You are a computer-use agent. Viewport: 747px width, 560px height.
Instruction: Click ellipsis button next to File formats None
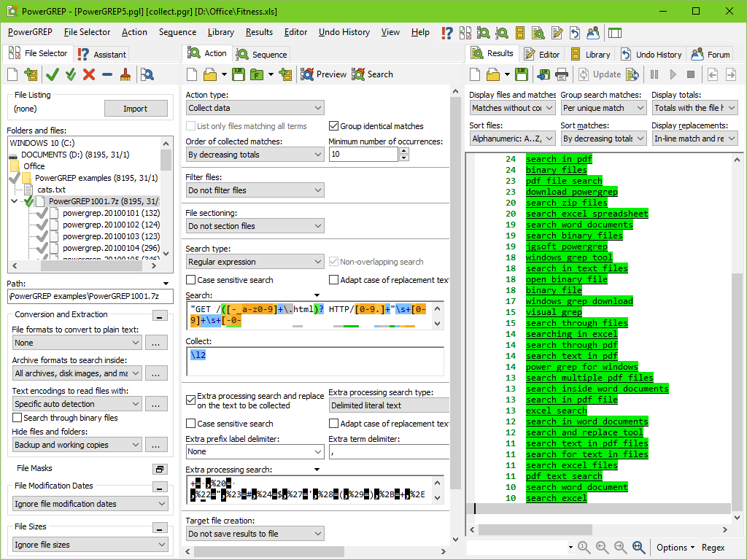pyautogui.click(x=156, y=343)
